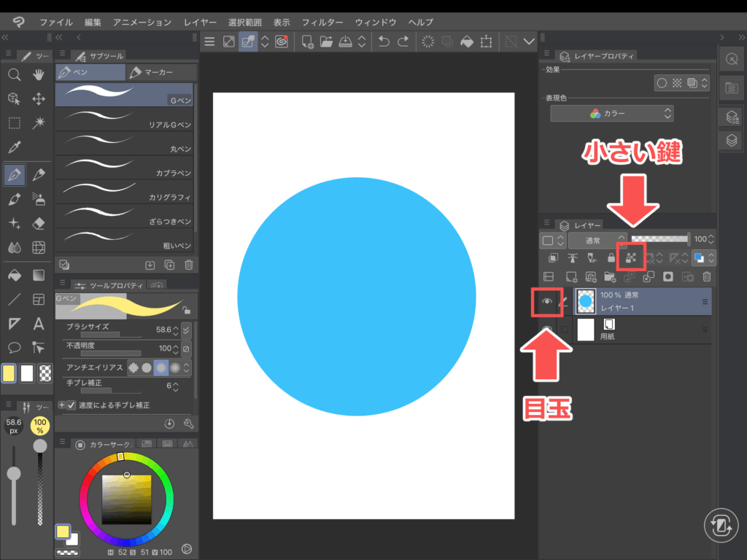Select the Eraser tool
The height and width of the screenshot is (560, 747).
[39, 223]
